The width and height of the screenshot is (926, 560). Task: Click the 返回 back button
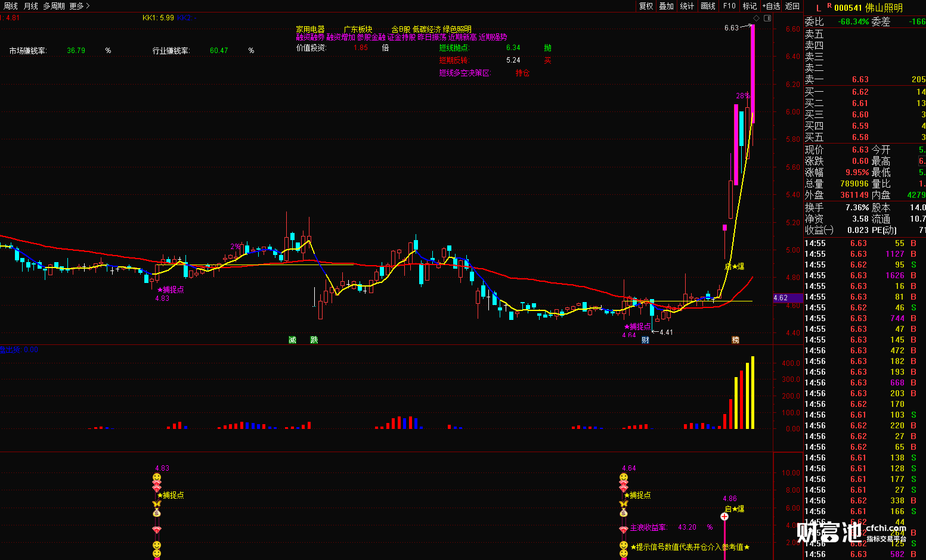(792, 6)
